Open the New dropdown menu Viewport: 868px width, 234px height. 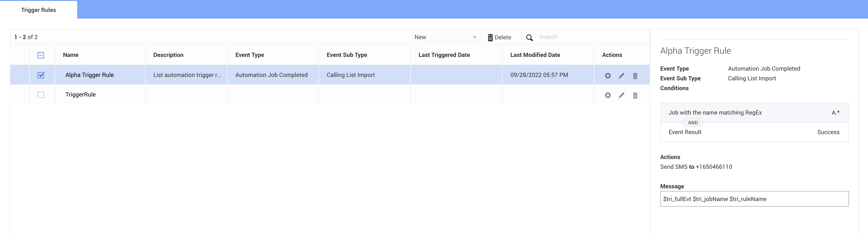click(445, 37)
